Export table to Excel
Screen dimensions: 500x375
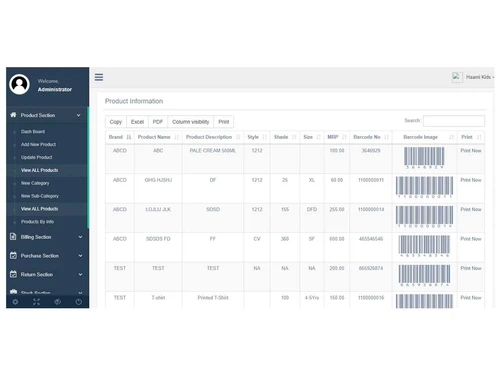(x=137, y=122)
